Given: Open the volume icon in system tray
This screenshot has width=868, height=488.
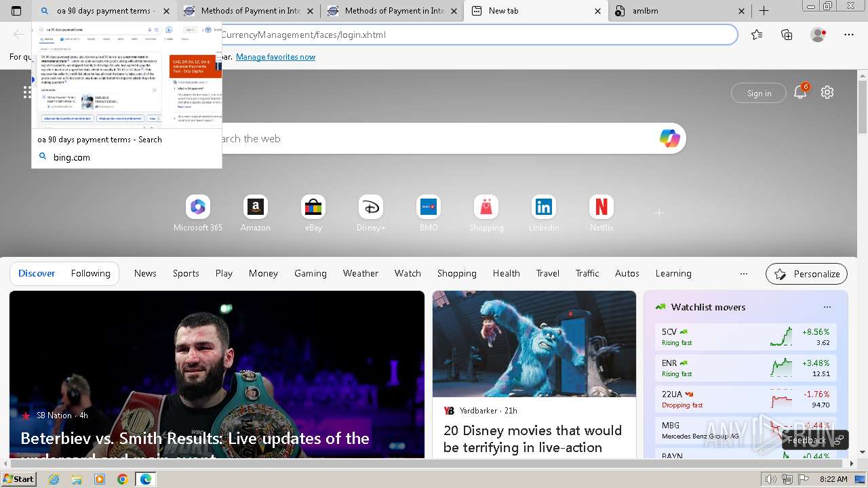Looking at the screenshot, I should (770, 479).
